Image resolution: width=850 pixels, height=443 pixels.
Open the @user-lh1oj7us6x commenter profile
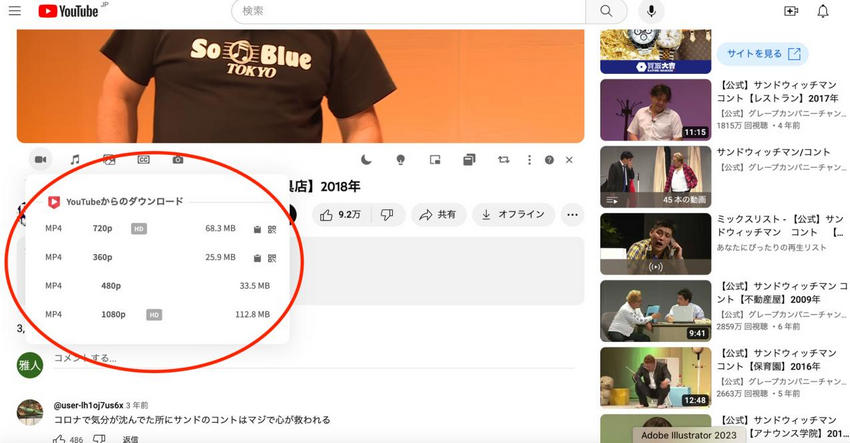coord(88,405)
